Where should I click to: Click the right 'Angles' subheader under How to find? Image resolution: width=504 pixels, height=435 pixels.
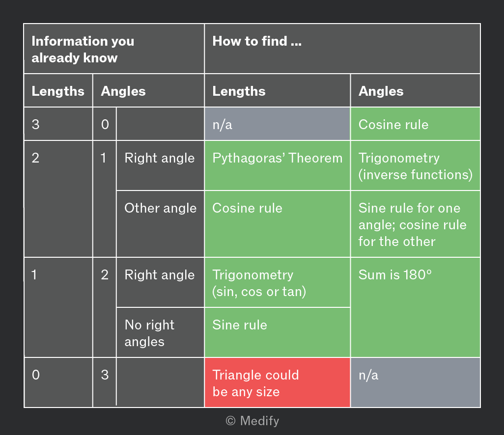415,91
